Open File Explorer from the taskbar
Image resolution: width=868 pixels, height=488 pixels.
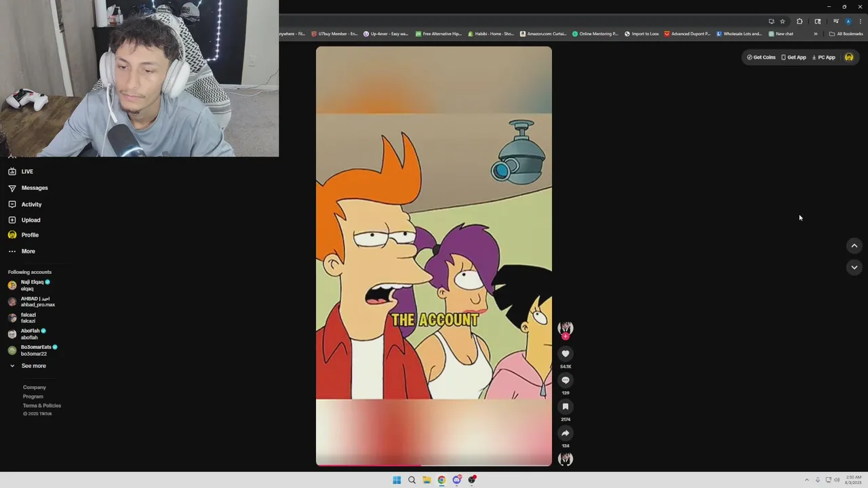click(427, 480)
